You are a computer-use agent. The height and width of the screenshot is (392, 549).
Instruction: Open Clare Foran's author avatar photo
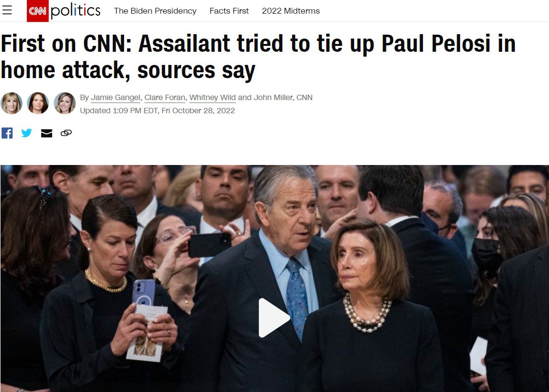38,103
